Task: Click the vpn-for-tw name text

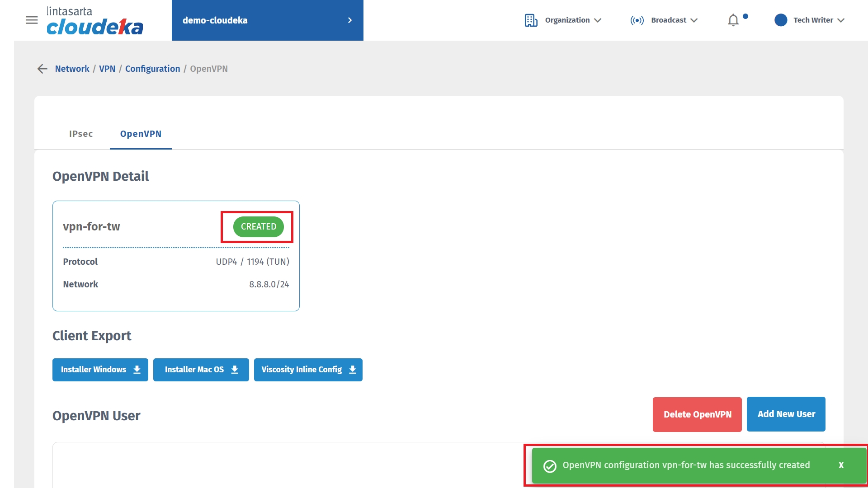Action: (x=91, y=226)
